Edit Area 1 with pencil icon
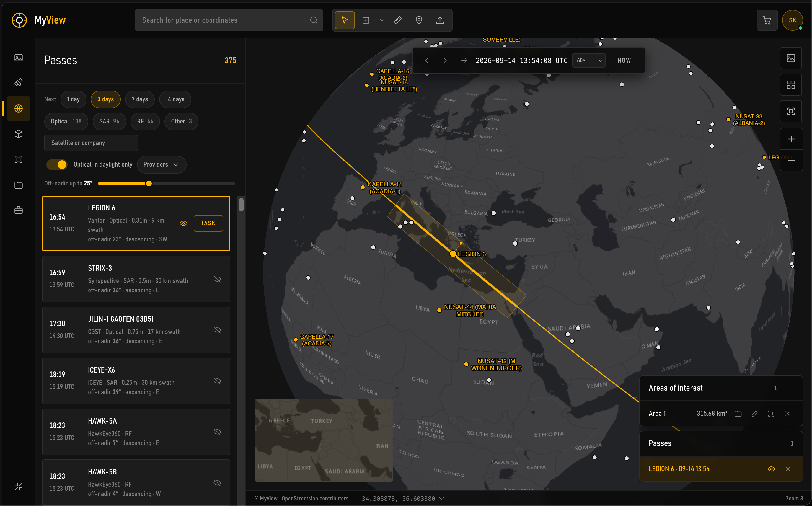812x506 pixels. coord(754,414)
